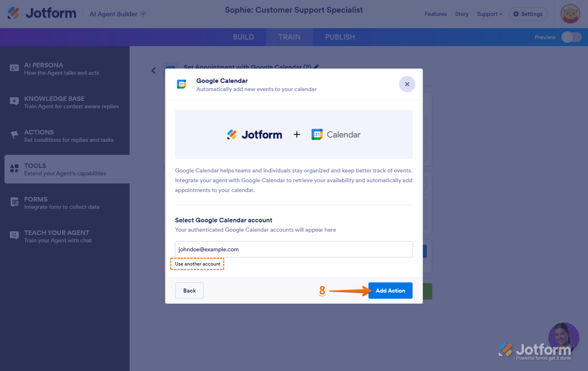Close the Google Calendar dialog
The height and width of the screenshot is (371, 588).
(407, 84)
